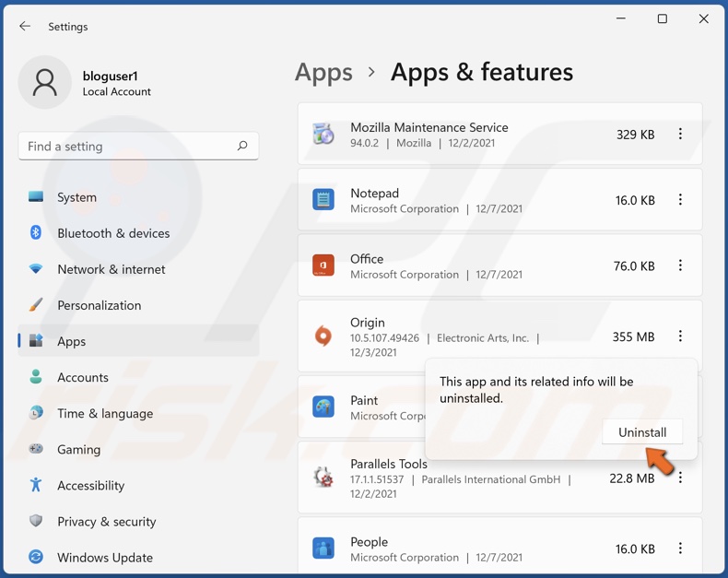Viewport: 728px width, 578px height.
Task: Click the Paint app name
Action: point(364,400)
